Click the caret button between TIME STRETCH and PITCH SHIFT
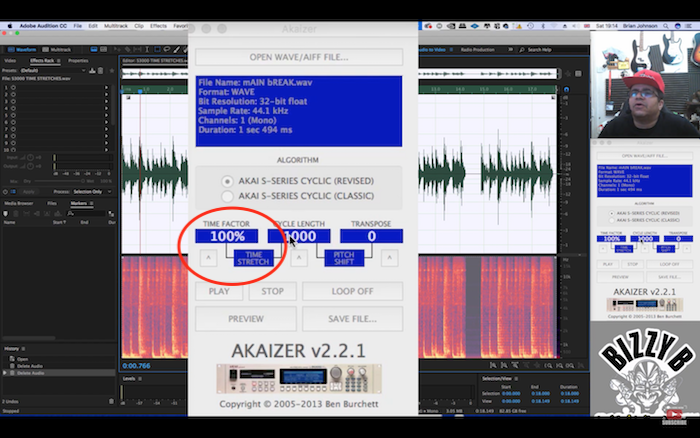 pyautogui.click(x=299, y=258)
